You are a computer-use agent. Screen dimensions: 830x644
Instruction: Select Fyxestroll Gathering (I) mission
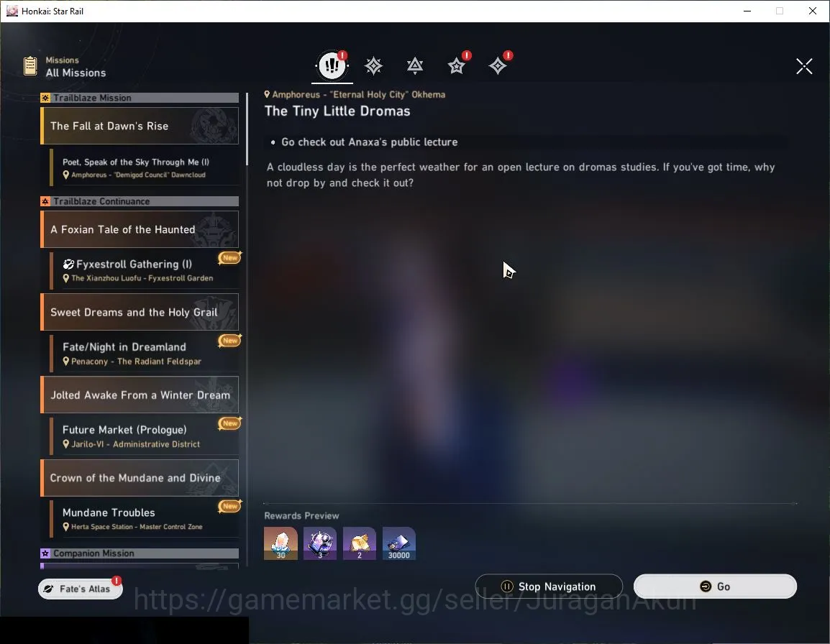click(x=145, y=270)
